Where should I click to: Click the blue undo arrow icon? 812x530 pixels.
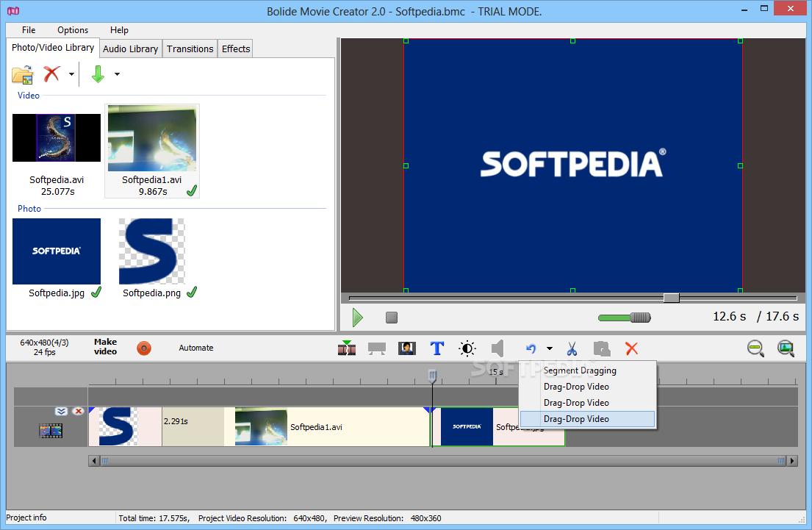coord(531,348)
